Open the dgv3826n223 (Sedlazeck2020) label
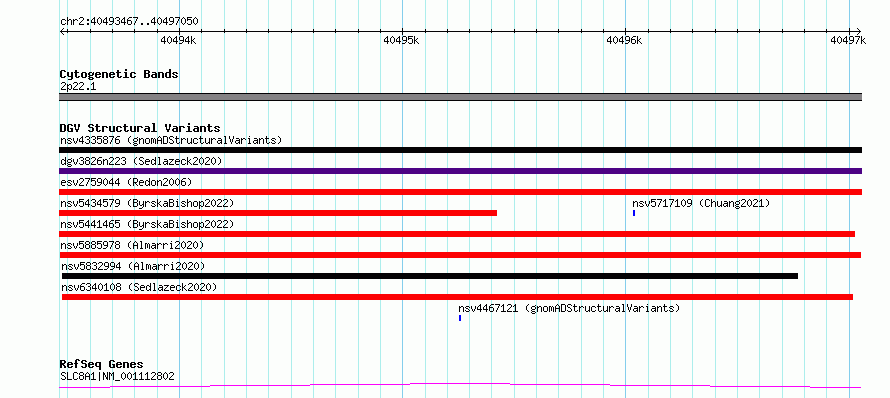Screen dimensions: 890x398 [141, 161]
